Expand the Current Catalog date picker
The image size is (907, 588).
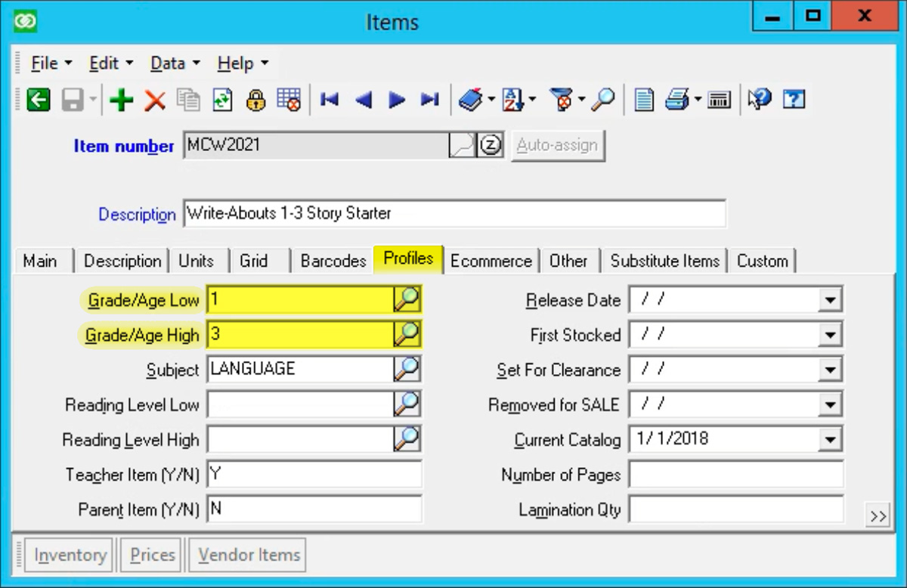(x=831, y=439)
